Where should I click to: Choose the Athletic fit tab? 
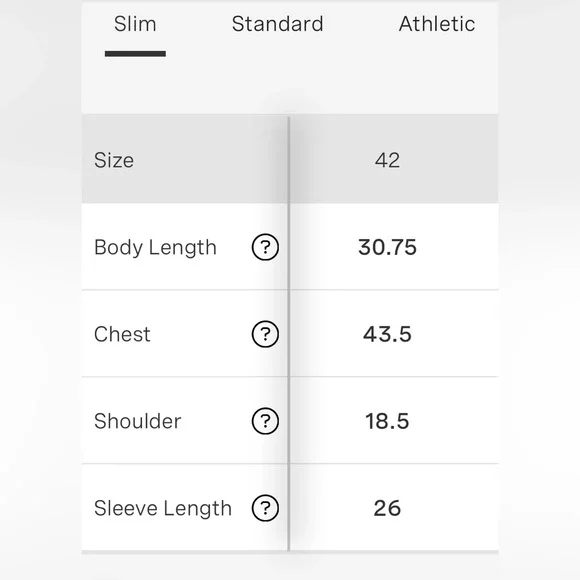coord(437,24)
